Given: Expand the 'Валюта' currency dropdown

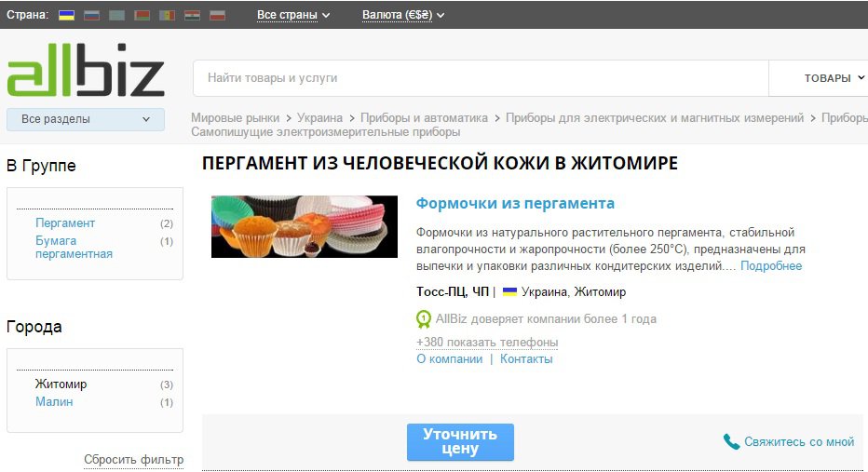Looking at the screenshot, I should click(x=403, y=15).
